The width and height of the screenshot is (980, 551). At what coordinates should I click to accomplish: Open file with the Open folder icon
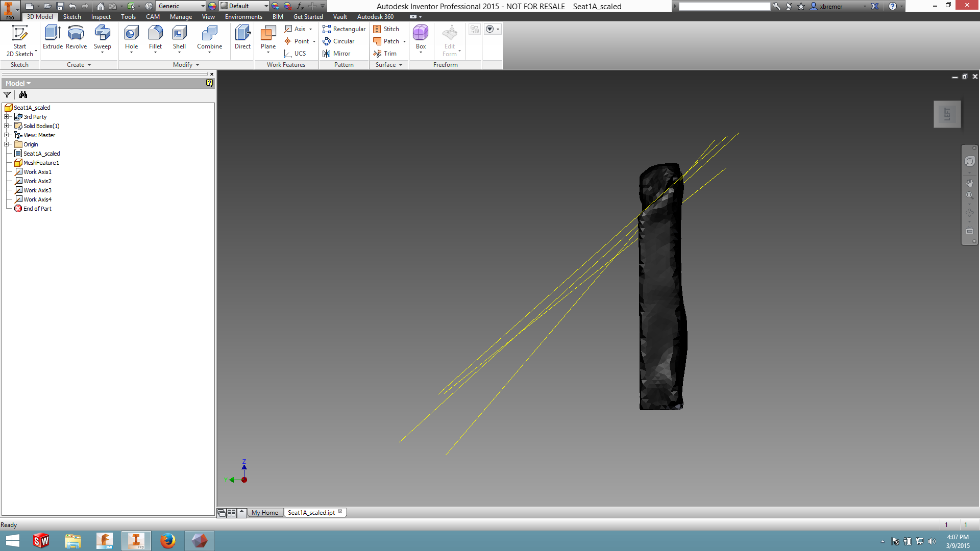(47, 6)
